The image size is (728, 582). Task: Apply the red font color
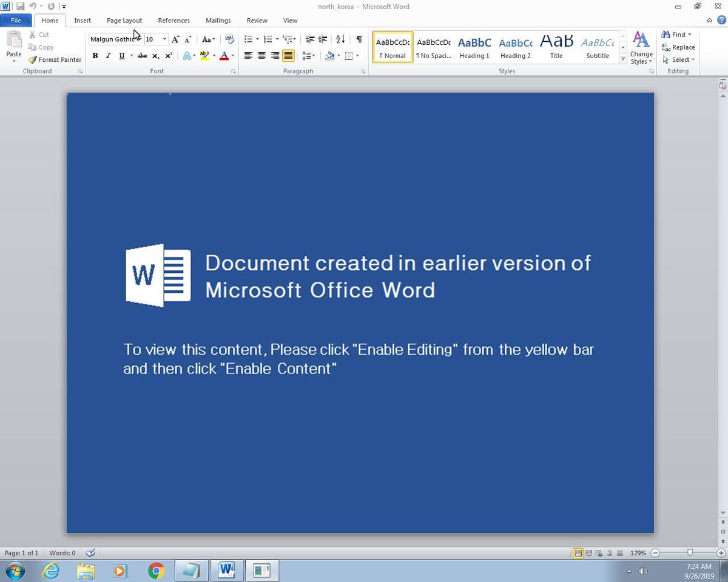point(224,56)
